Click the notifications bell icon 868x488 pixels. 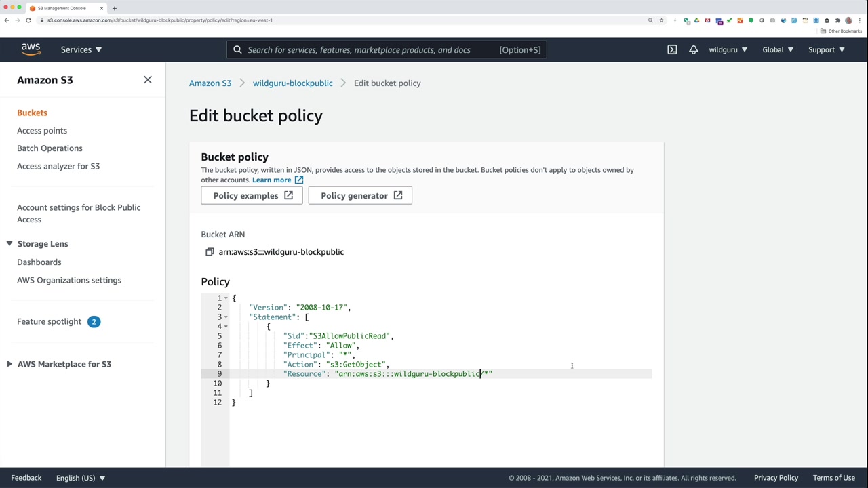tap(693, 49)
